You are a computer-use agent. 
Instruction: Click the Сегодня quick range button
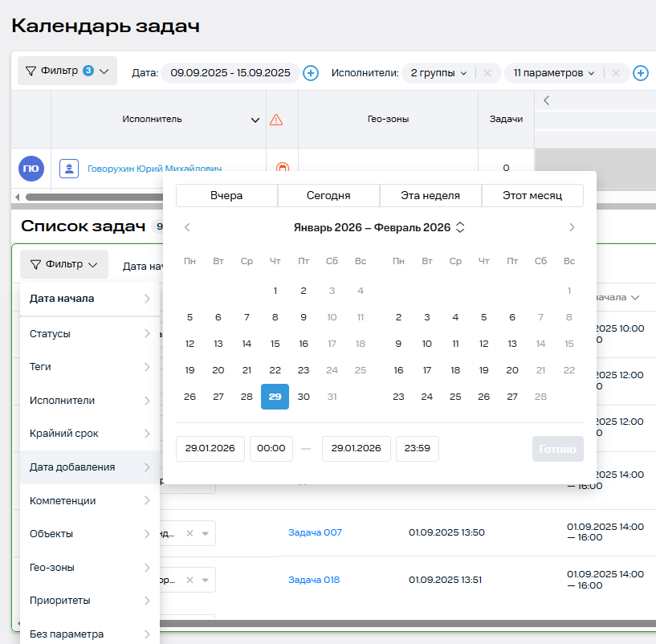328,195
